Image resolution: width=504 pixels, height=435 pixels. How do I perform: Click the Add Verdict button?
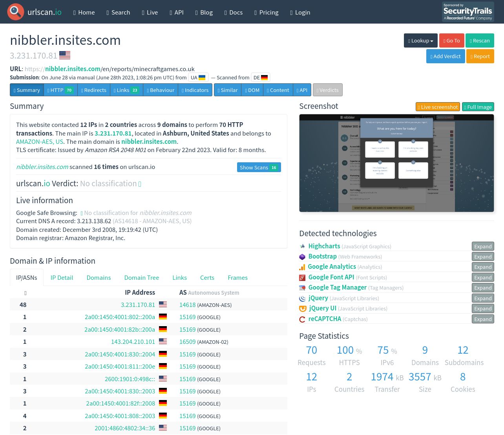(x=446, y=56)
